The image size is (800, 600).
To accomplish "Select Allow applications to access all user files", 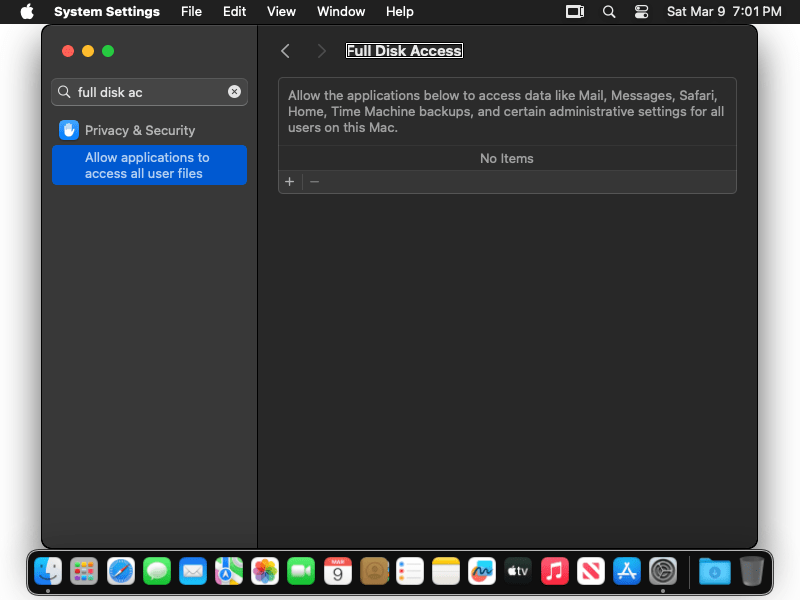I will pyautogui.click(x=149, y=165).
